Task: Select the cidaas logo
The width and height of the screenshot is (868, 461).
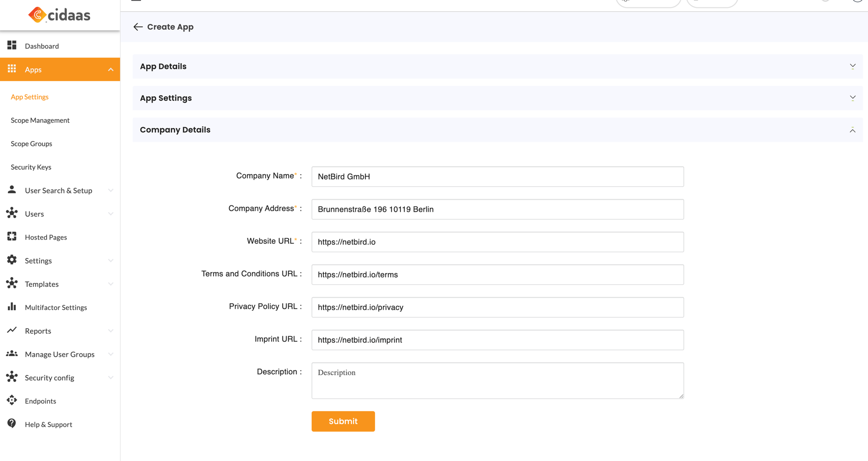Action: 60,15
